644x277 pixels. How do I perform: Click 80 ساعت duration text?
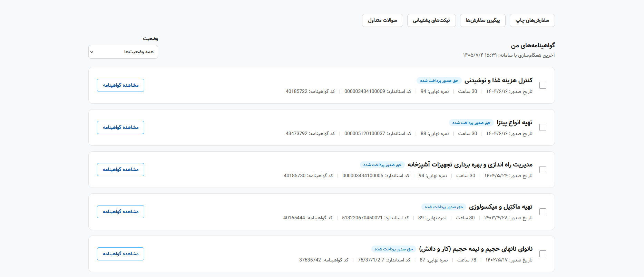click(465, 218)
